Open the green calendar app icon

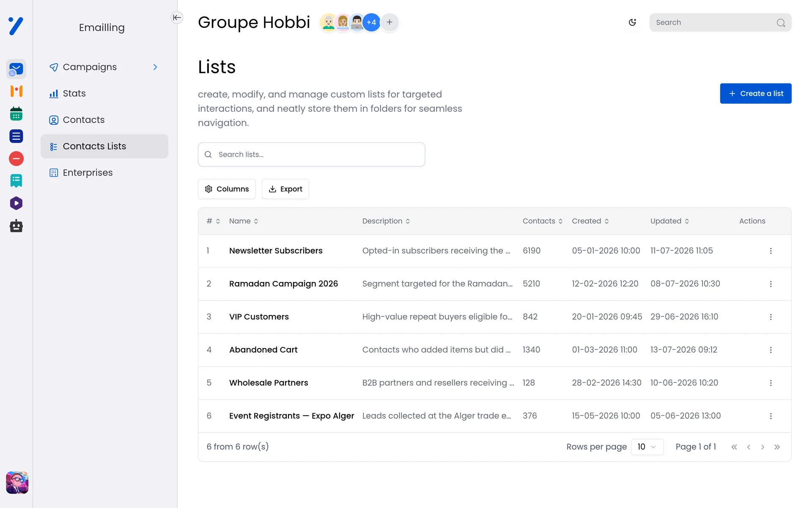tap(16, 114)
